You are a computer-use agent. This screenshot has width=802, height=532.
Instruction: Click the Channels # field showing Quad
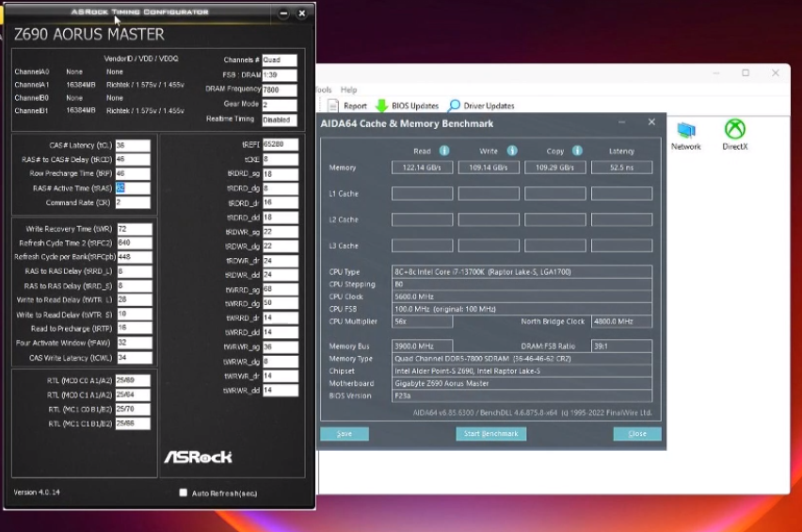[x=280, y=60]
